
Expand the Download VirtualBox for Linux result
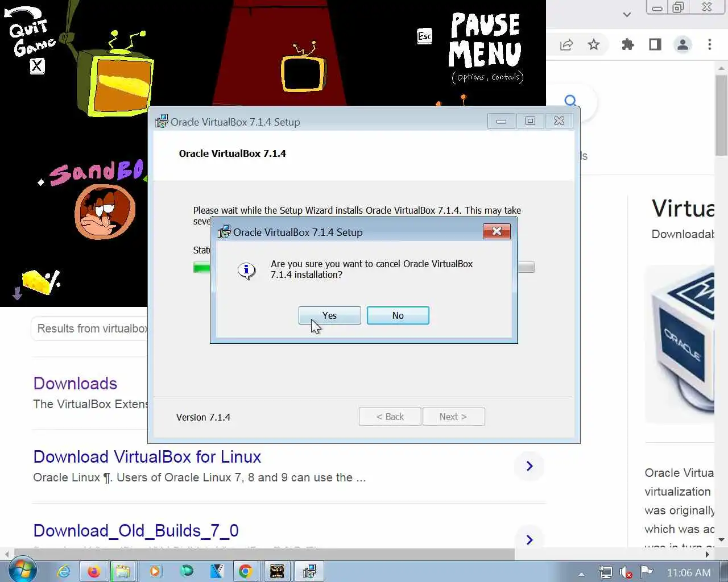coord(530,466)
